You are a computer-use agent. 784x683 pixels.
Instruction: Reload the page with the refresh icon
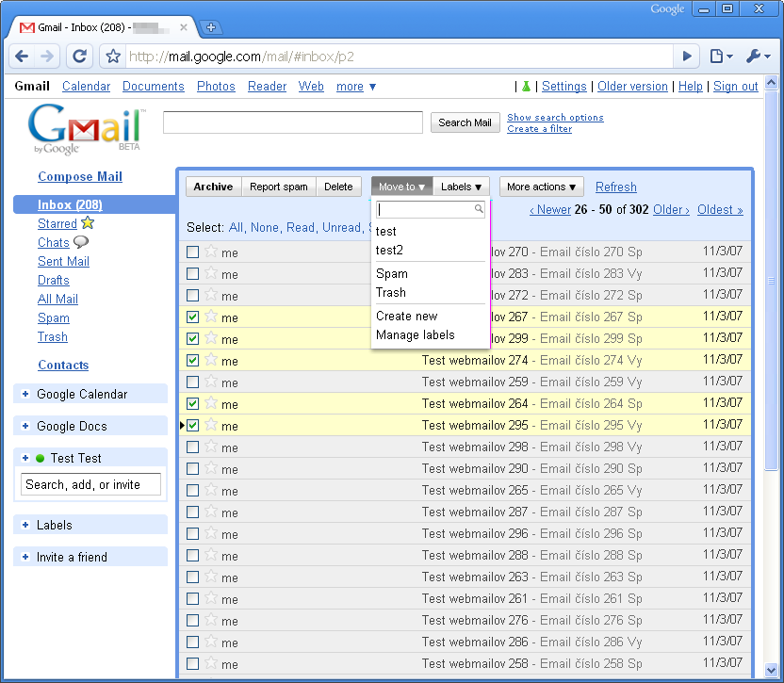pos(80,57)
